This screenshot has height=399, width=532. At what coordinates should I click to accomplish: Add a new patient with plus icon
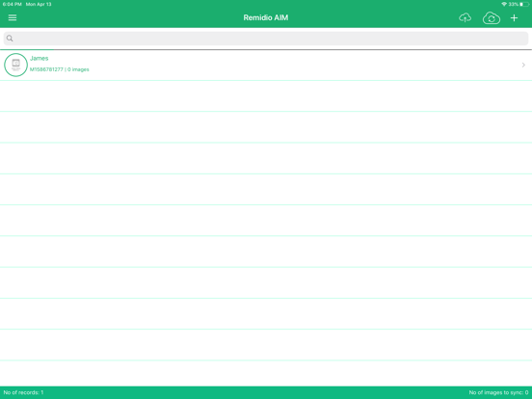[514, 18]
